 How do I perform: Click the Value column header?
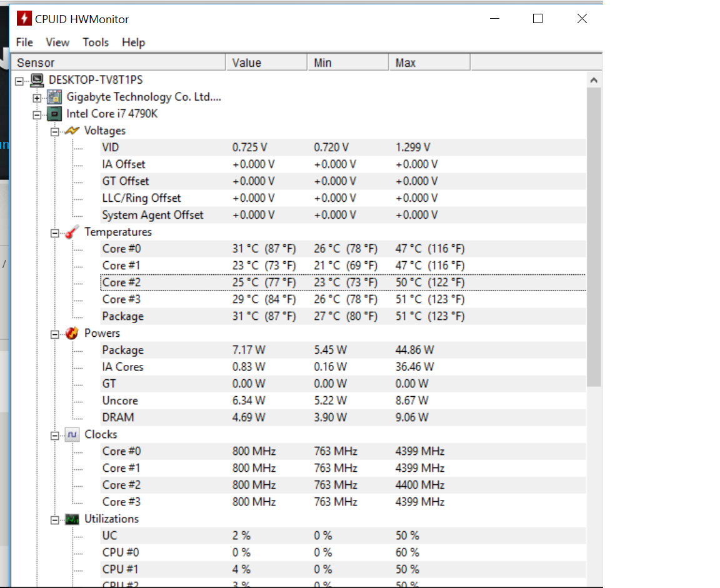[266, 62]
